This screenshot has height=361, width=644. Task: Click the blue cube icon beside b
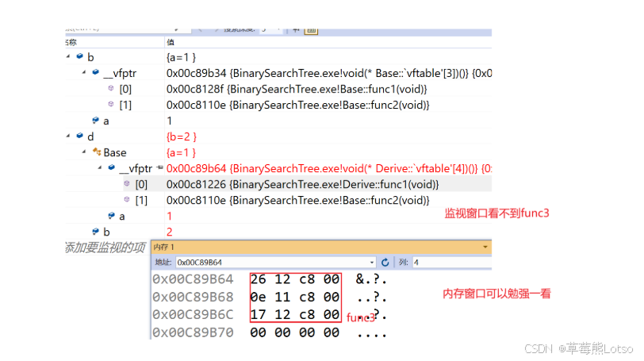[x=79, y=56]
